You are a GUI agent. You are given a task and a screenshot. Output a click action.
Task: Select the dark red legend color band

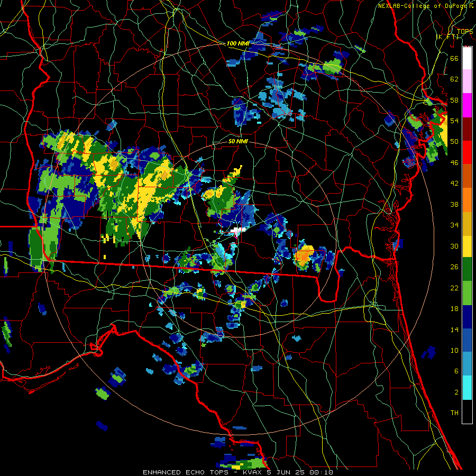click(467, 129)
